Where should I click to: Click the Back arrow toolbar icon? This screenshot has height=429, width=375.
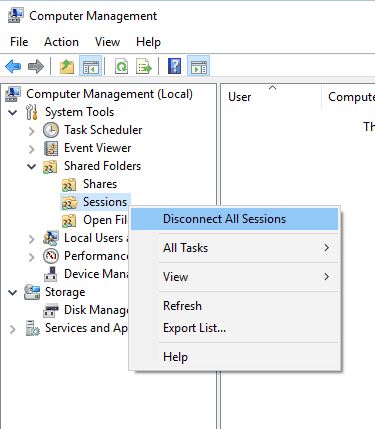[13, 66]
